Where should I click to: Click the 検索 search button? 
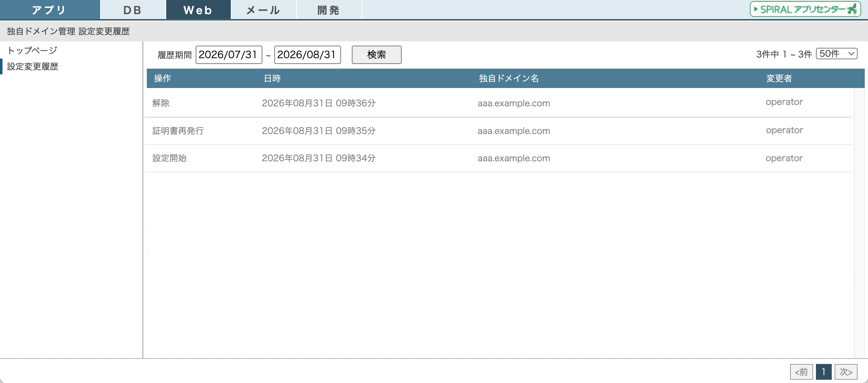tap(377, 55)
